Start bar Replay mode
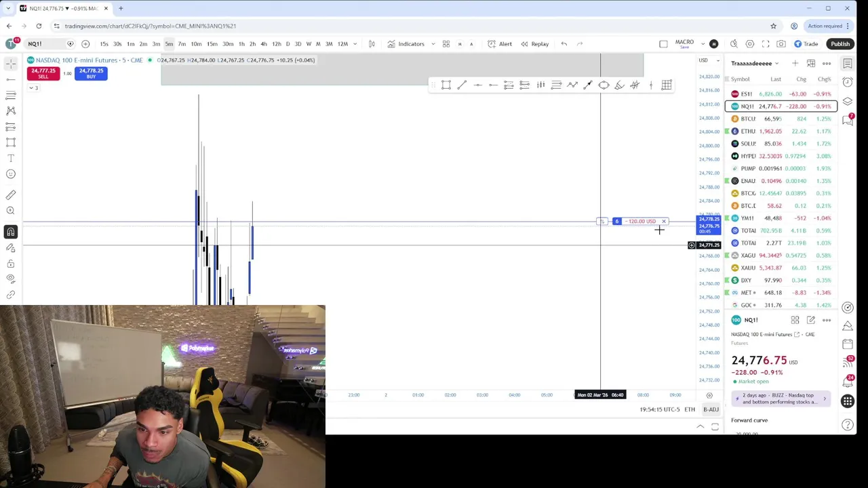The height and width of the screenshot is (488, 868). [535, 44]
